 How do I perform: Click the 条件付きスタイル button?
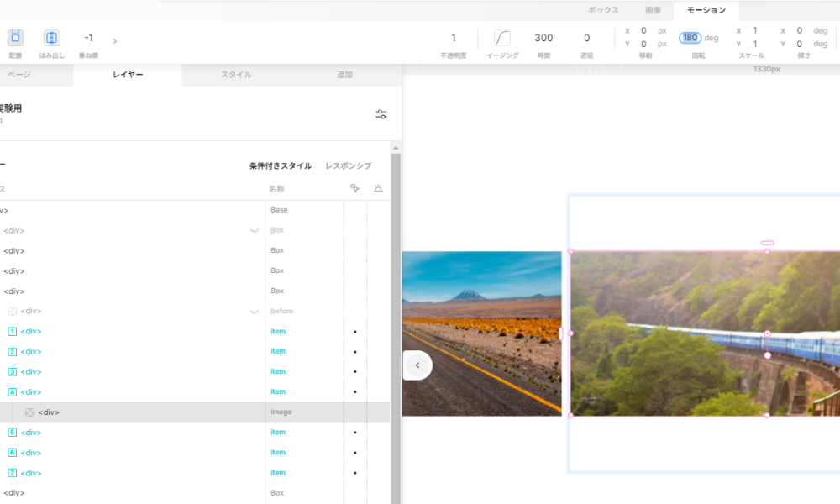tap(280, 165)
